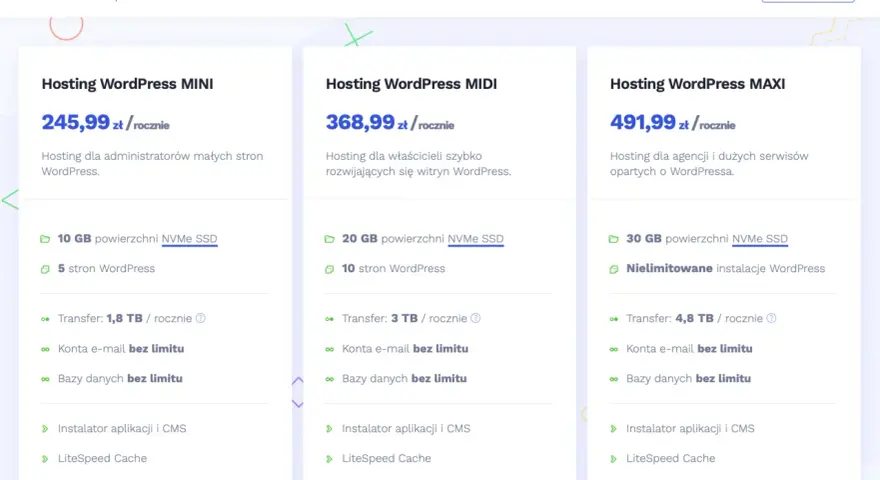Click the folder icon beside 20 GB in MIDI plan
Image resolution: width=880 pixels, height=480 pixels.
tap(329, 239)
